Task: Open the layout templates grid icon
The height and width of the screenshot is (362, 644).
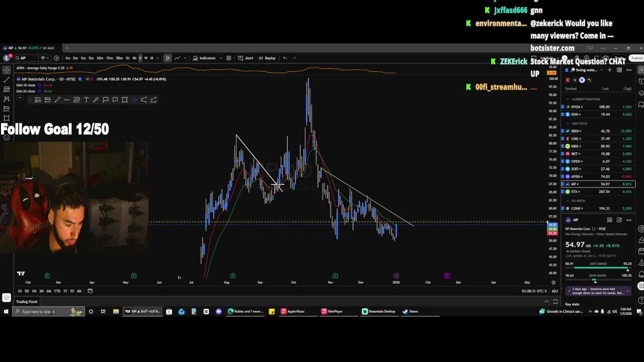Action: 228,58
